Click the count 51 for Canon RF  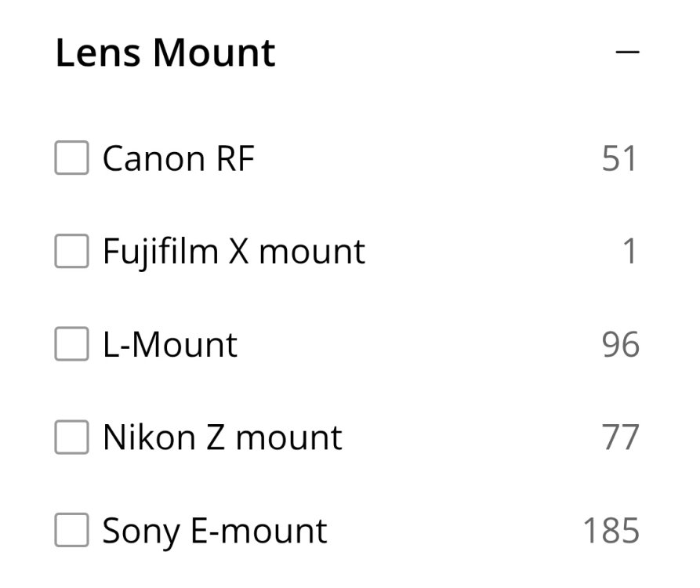coord(619,159)
